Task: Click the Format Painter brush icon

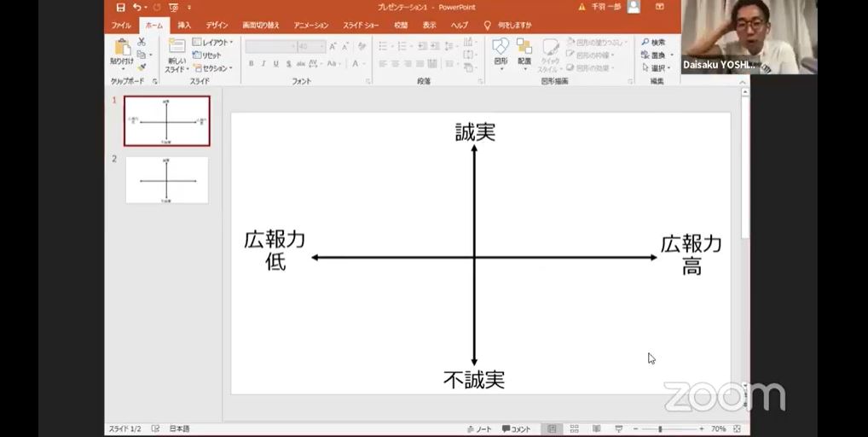Action: (142, 67)
